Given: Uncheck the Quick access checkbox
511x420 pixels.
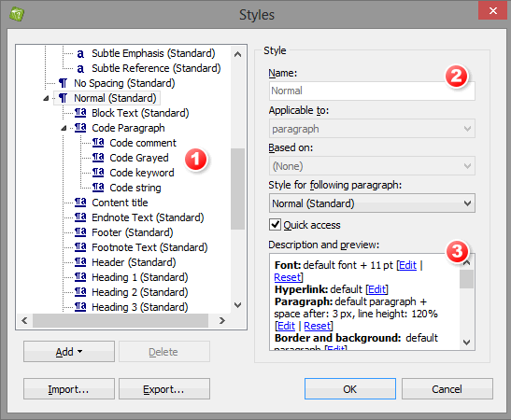Looking at the screenshot, I should (x=275, y=225).
